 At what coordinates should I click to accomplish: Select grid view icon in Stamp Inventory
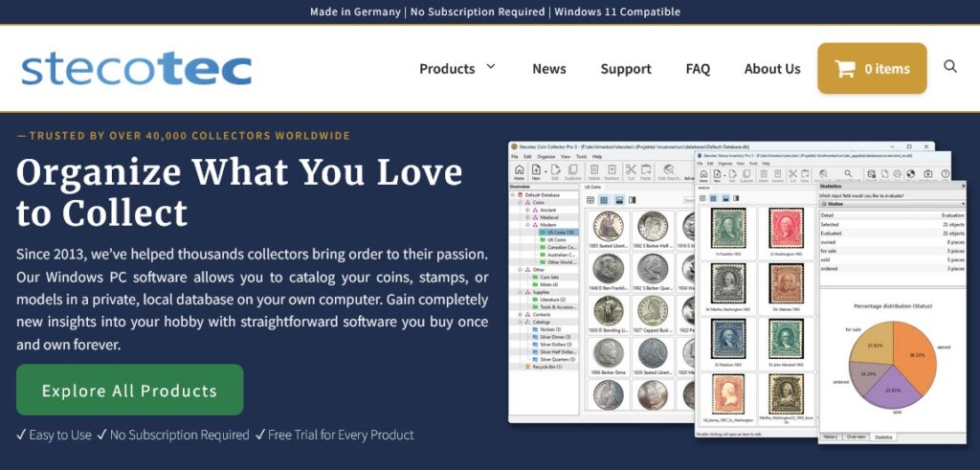(x=713, y=198)
